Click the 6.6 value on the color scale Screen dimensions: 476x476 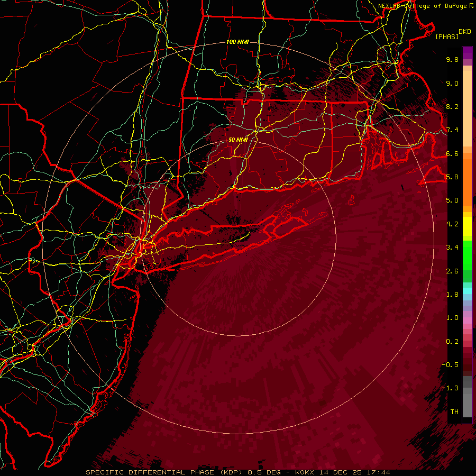[452, 153]
